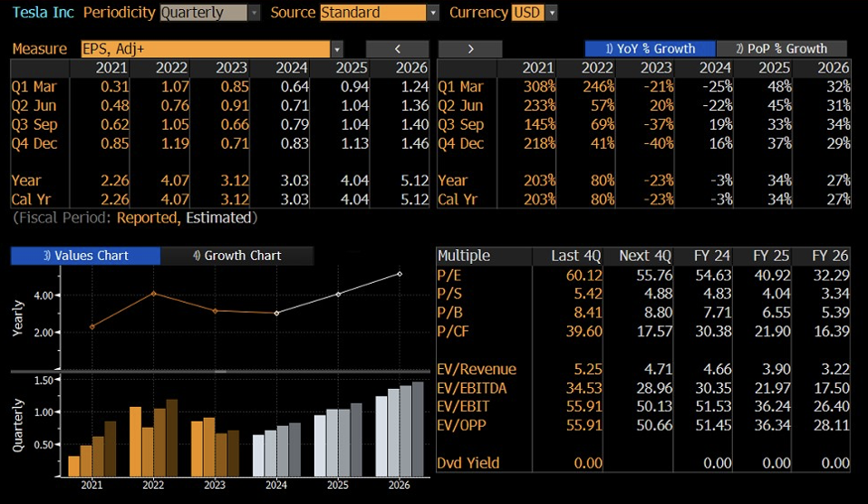Viewport: 868px width, 504px height.
Task: Select the Values Chart tab
Action: 85,256
